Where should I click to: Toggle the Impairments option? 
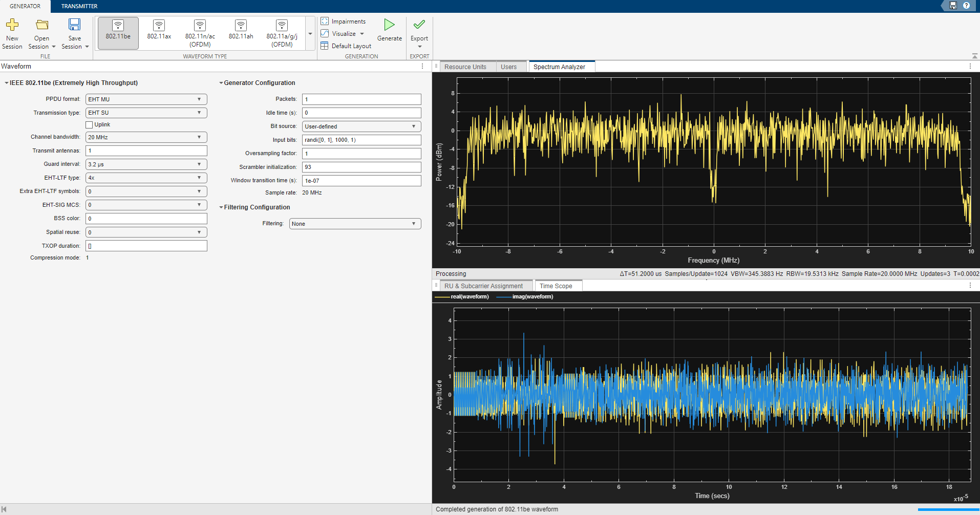pyautogui.click(x=343, y=22)
